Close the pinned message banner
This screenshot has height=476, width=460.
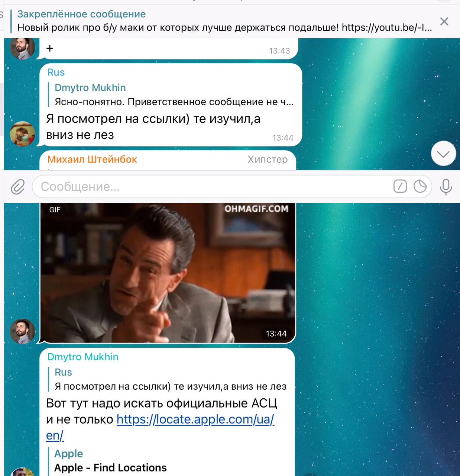(444, 22)
